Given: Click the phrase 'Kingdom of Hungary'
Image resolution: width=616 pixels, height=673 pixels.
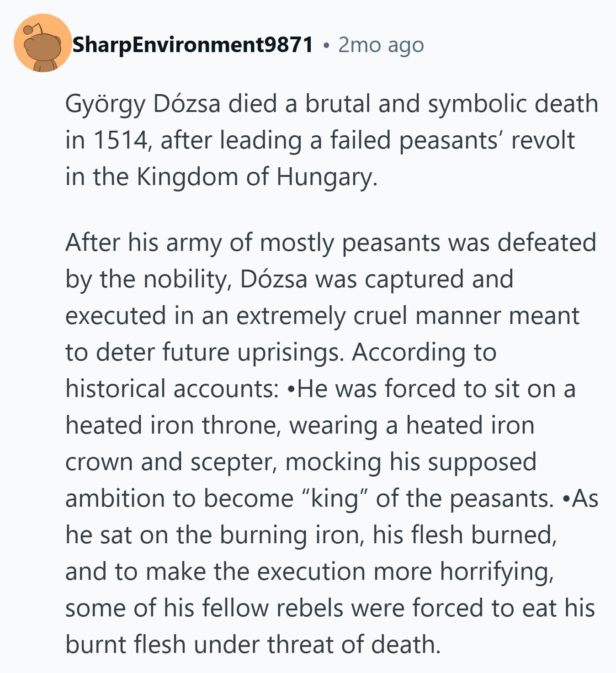Looking at the screenshot, I should pos(257,177).
